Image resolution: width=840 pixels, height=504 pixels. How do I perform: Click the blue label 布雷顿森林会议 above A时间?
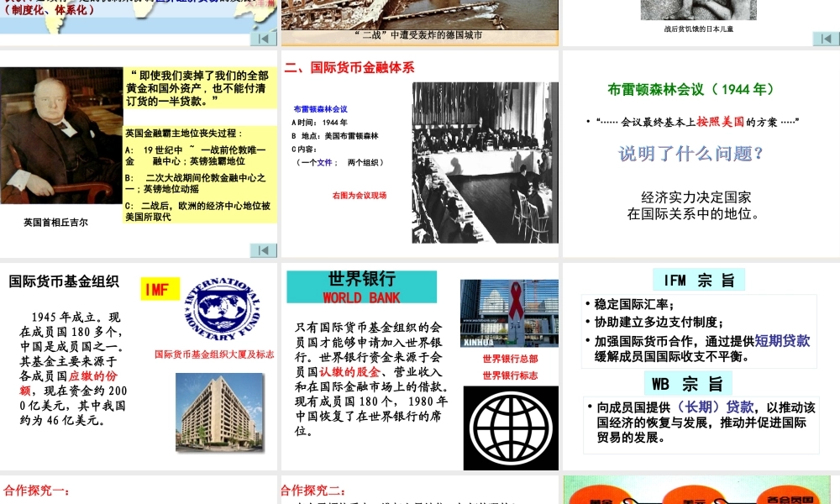tap(320, 108)
